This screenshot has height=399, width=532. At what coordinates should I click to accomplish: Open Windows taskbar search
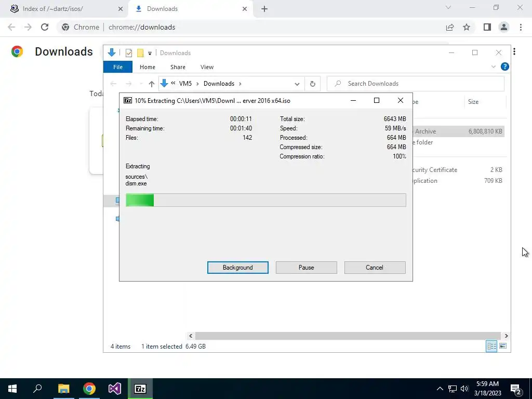37,389
